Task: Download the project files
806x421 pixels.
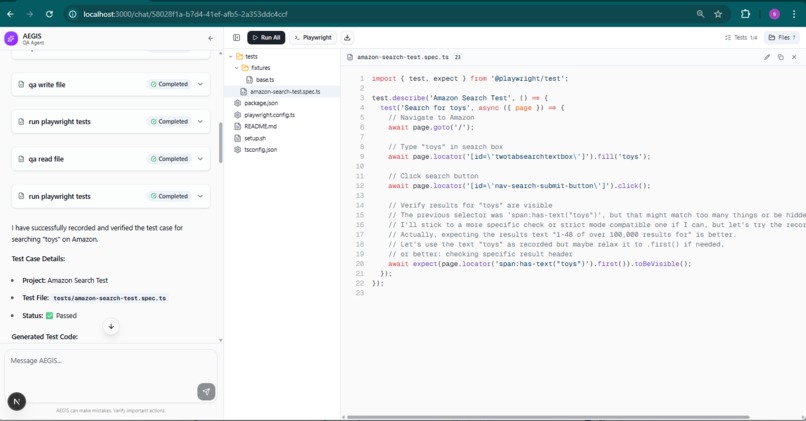Action: 347,38
